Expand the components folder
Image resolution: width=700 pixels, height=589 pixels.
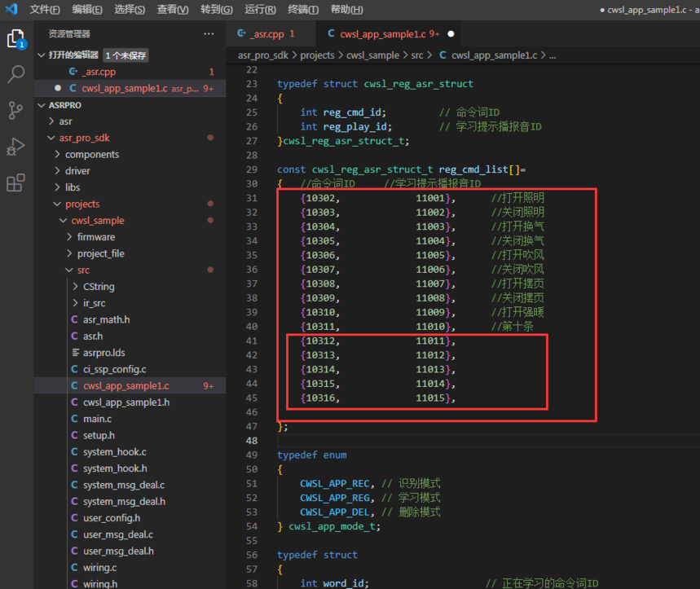click(57, 155)
